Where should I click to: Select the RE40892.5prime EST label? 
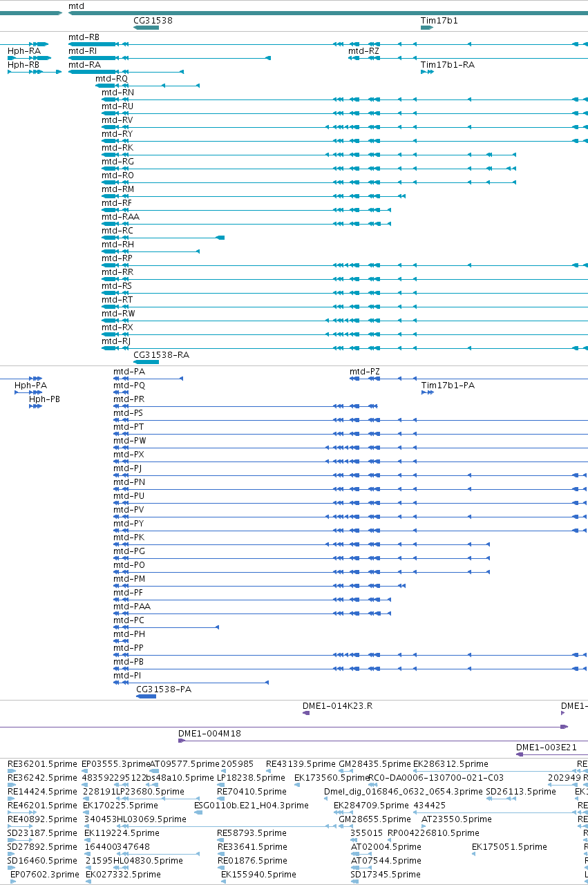43,819
